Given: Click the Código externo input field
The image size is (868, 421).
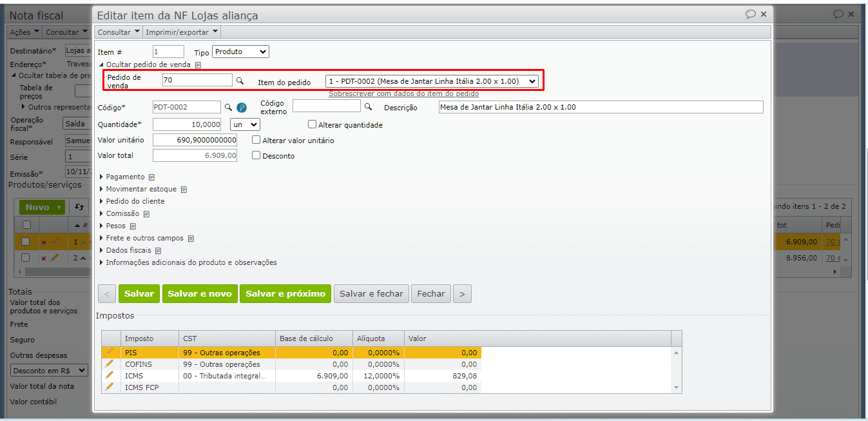Looking at the screenshot, I should [327, 106].
